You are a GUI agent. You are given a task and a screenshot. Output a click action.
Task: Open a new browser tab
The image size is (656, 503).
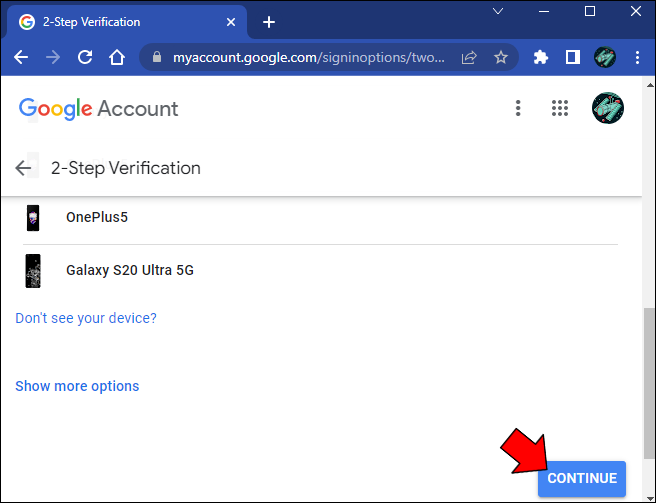coord(268,22)
